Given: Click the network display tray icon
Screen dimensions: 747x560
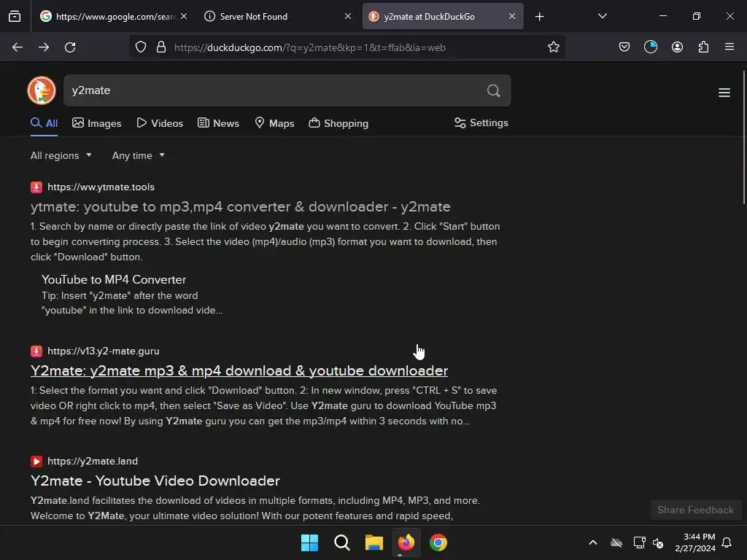Looking at the screenshot, I should coord(639,542).
